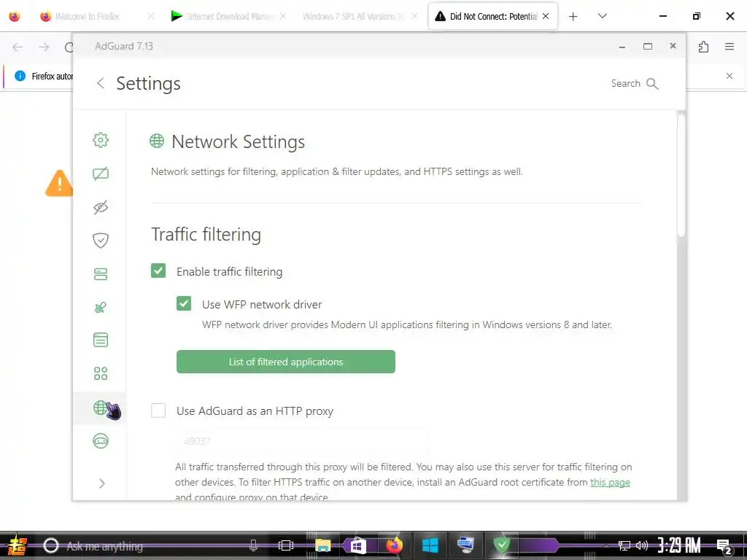747x560 pixels.
Task: Follow the 'this page' certificate link
Action: click(x=611, y=483)
